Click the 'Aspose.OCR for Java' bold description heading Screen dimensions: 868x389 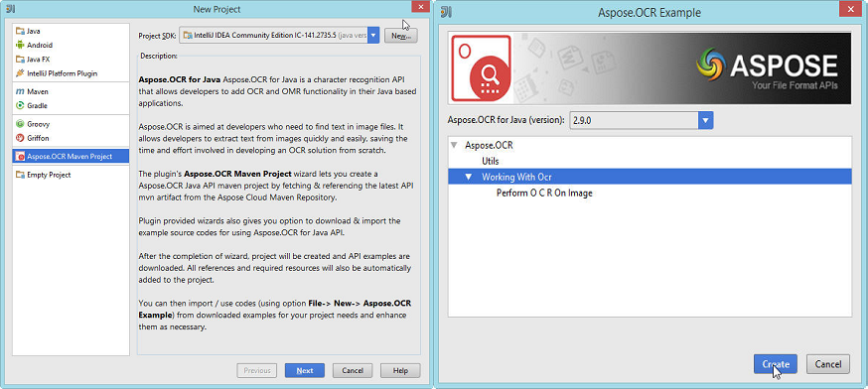180,80
